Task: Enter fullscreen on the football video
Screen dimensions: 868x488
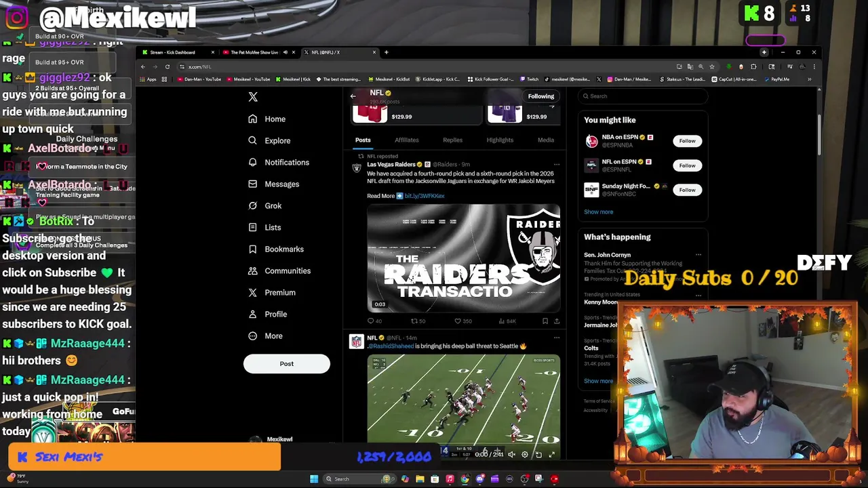Action: 552,455
